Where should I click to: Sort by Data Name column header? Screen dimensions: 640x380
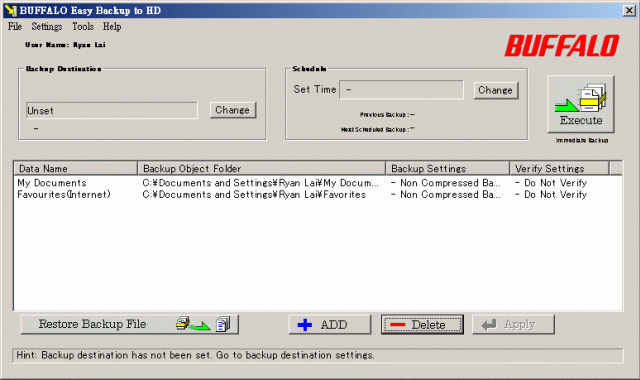tap(76, 169)
